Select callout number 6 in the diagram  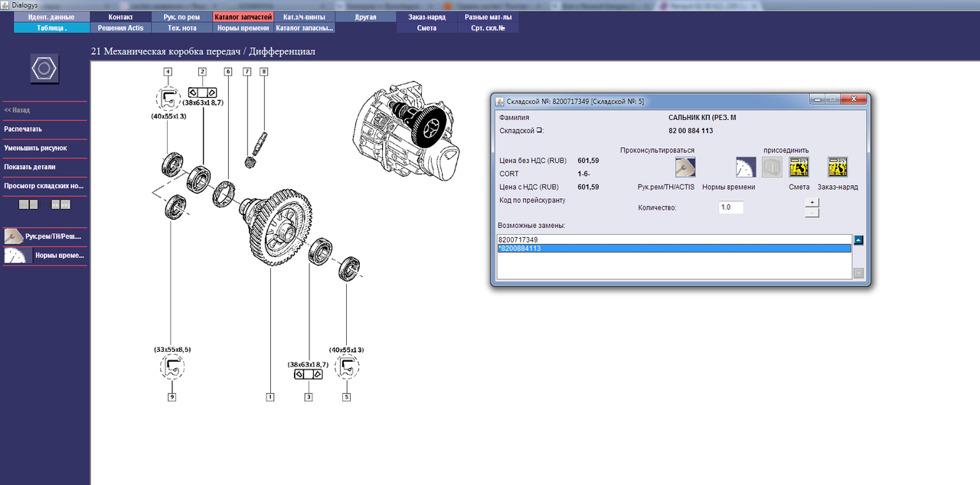pos(228,72)
